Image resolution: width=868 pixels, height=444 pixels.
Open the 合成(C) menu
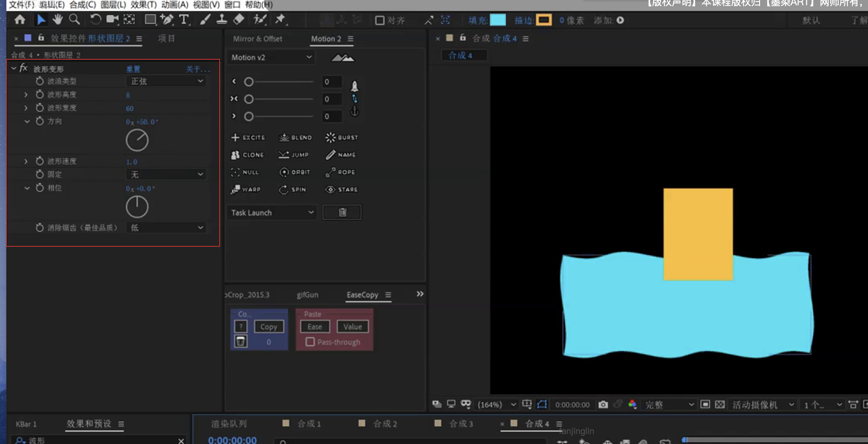click(83, 5)
